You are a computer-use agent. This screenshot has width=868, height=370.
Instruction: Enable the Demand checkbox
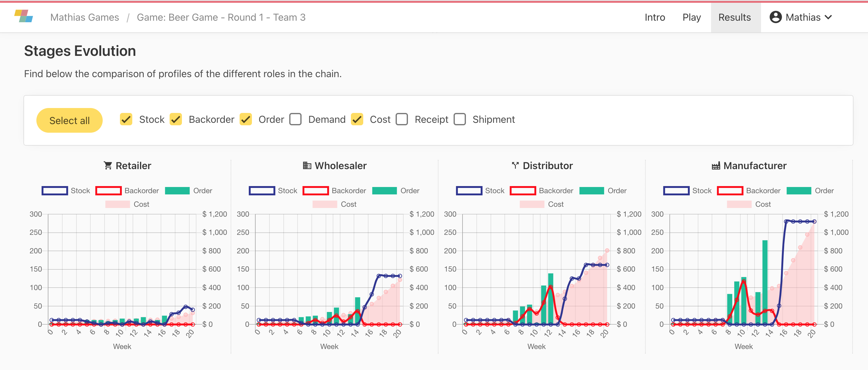(295, 119)
